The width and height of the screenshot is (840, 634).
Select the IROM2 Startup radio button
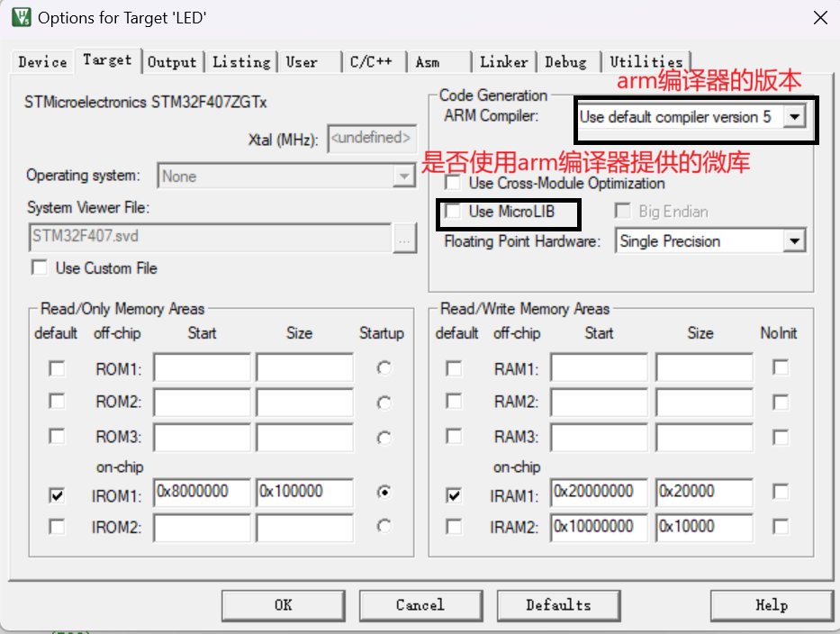coord(384,526)
